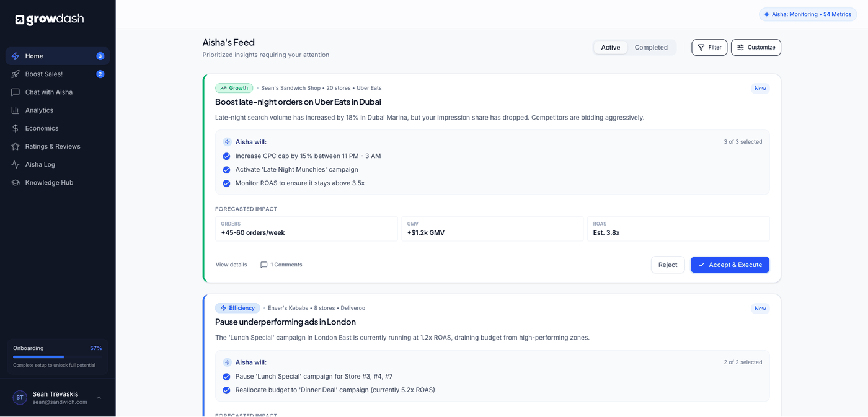Click the sliders icon in Customize button
868x417 pixels.
(740, 47)
